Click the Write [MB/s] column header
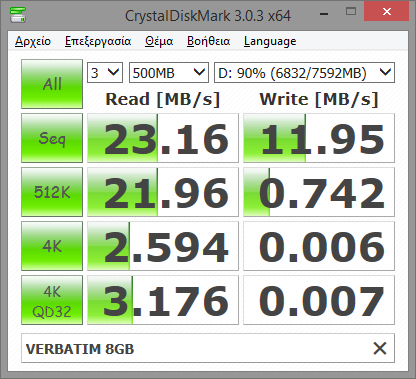 click(x=319, y=99)
